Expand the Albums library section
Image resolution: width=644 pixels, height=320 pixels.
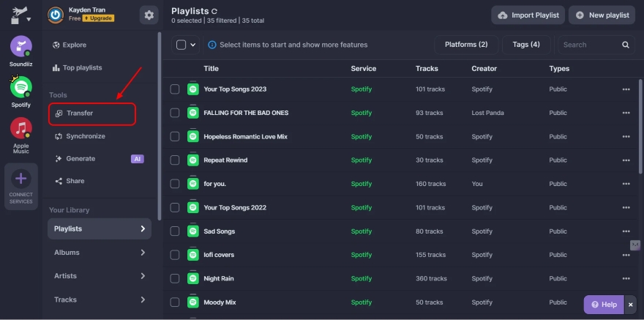click(100, 252)
